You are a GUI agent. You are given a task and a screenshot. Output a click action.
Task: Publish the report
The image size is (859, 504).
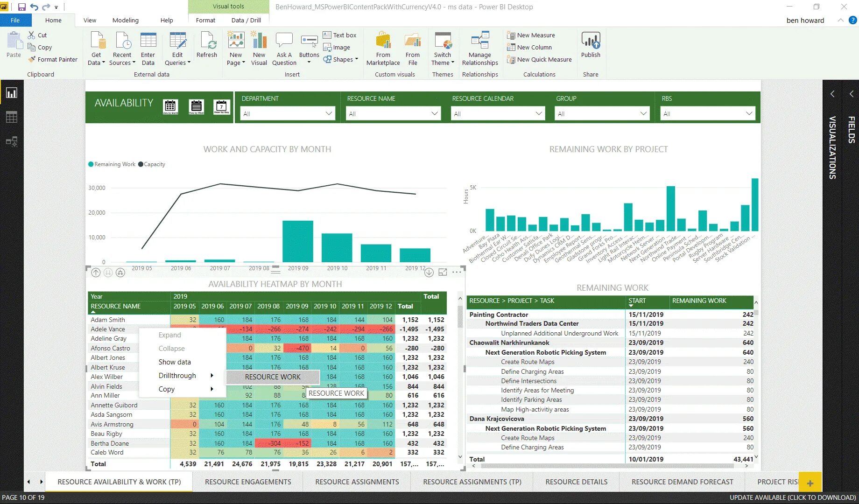tap(591, 45)
